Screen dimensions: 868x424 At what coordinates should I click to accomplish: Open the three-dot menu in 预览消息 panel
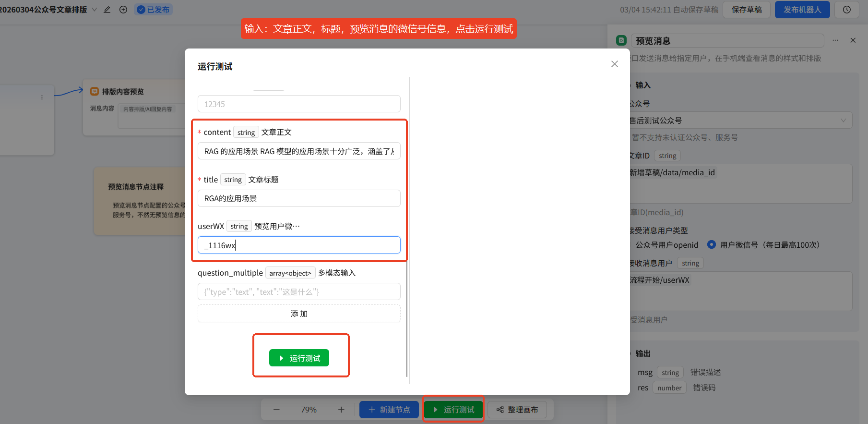[835, 40]
